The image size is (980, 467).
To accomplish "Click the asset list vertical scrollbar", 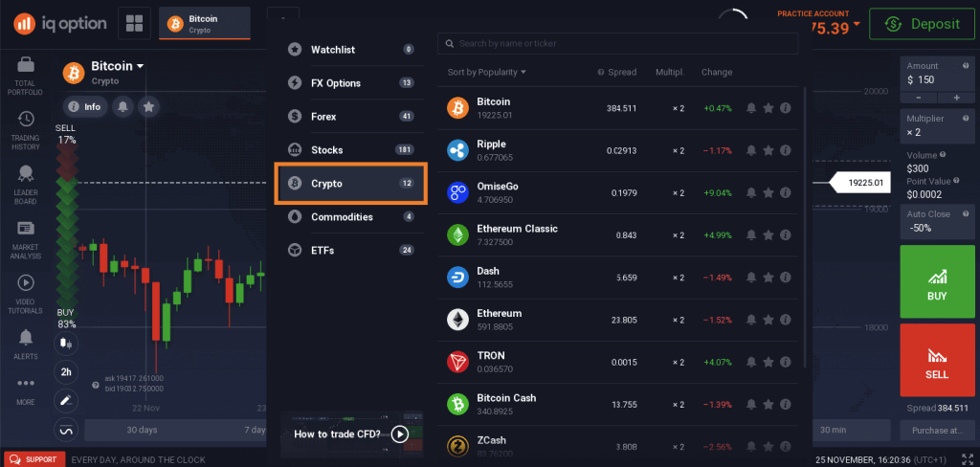I will 805,228.
